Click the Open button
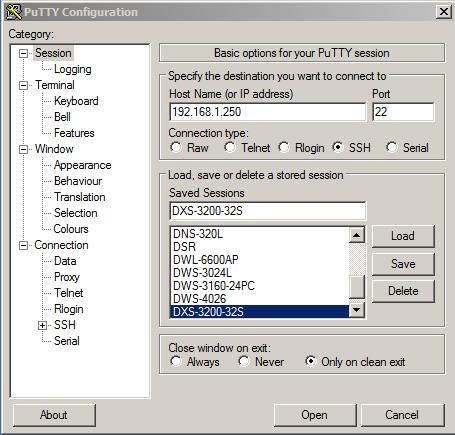Viewport: 455px width, 435px height. (315, 415)
